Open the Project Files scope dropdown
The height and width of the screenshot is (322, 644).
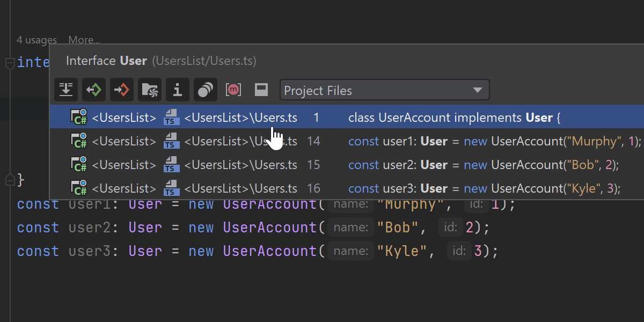tap(384, 90)
